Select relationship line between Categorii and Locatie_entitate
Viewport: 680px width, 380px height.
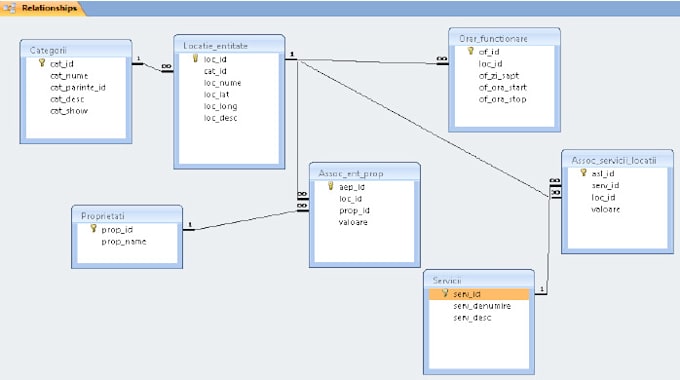pos(153,67)
